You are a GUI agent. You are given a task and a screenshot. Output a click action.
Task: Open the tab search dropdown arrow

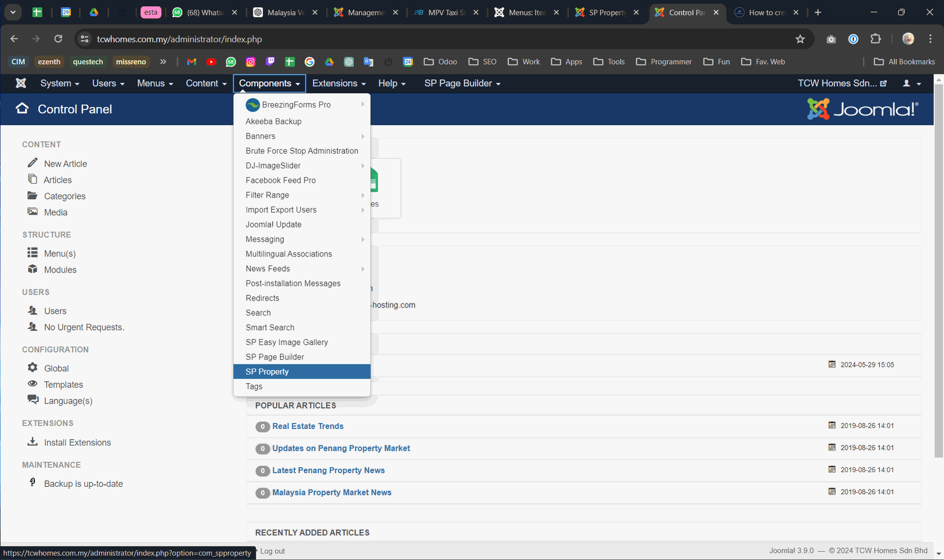point(13,12)
